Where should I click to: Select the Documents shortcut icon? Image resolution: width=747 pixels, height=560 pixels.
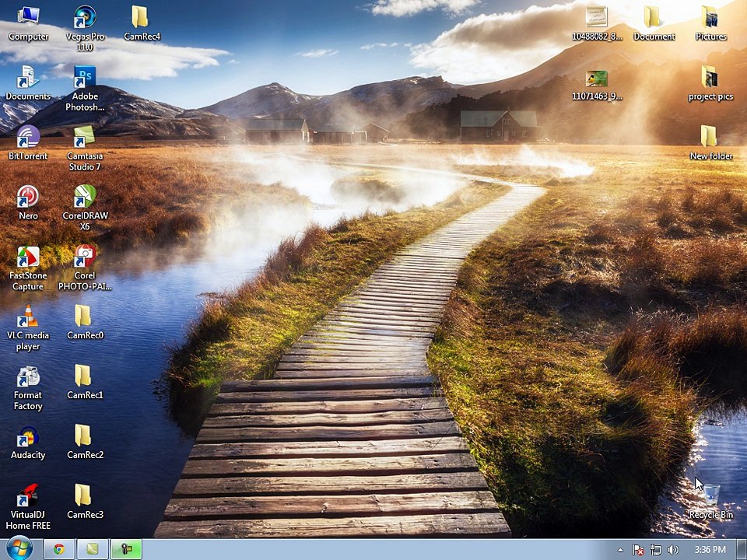pos(28,83)
